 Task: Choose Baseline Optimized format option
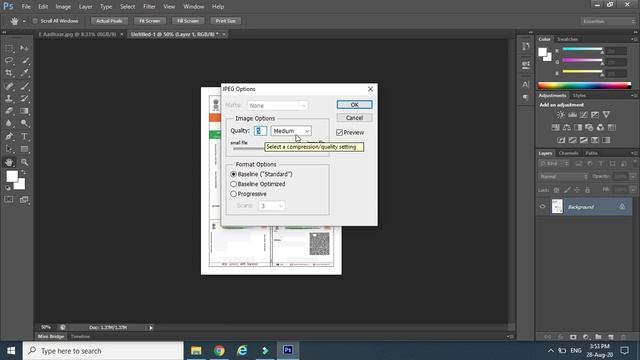point(233,184)
